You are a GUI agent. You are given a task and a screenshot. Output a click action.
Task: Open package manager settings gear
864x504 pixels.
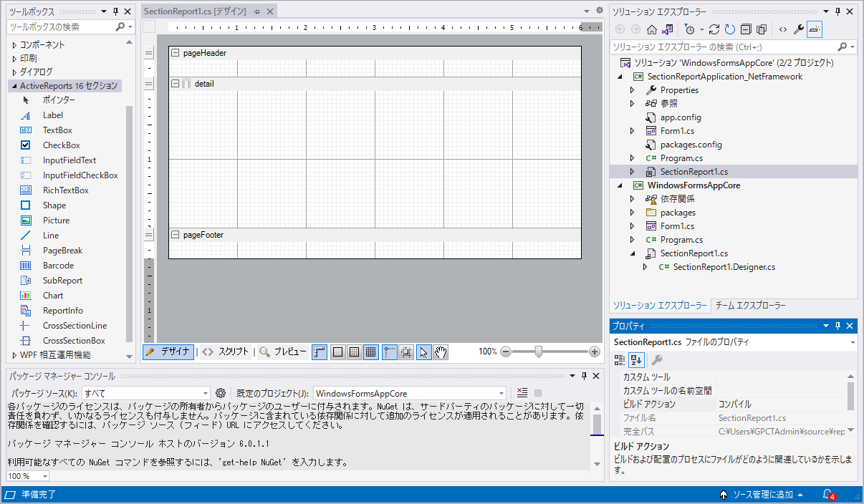[x=221, y=393]
